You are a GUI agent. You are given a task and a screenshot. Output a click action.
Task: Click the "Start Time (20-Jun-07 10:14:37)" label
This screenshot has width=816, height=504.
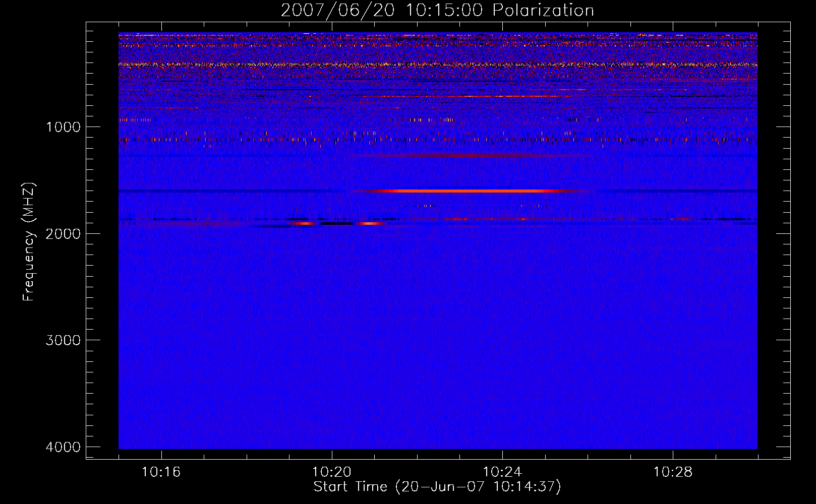pyautogui.click(x=437, y=487)
